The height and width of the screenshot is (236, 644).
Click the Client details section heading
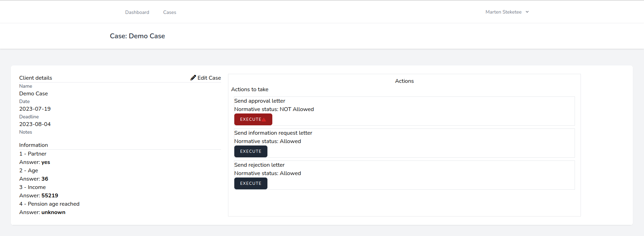click(x=36, y=78)
